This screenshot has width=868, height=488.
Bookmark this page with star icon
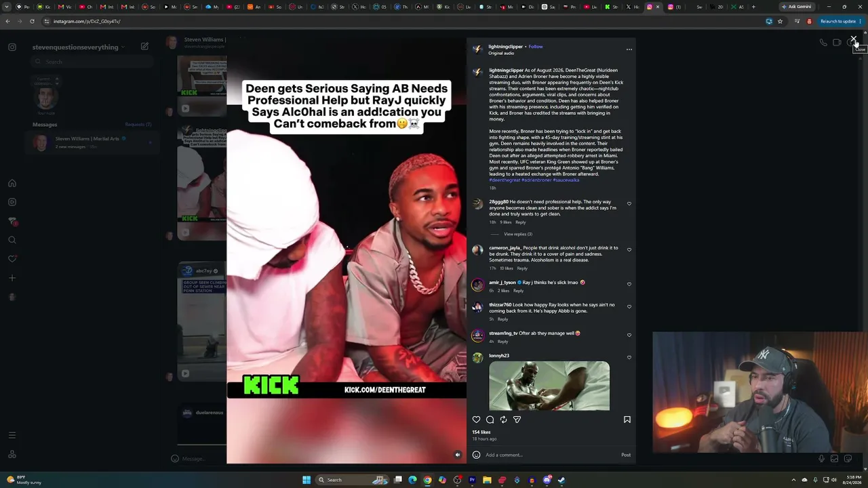pyautogui.click(x=780, y=21)
